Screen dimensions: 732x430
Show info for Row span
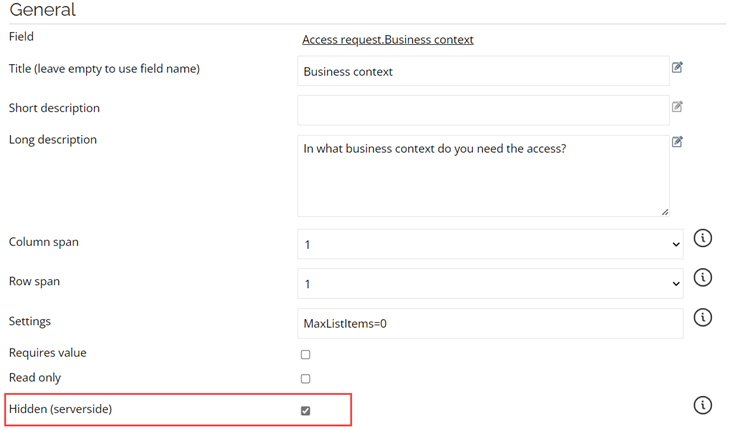tap(703, 278)
